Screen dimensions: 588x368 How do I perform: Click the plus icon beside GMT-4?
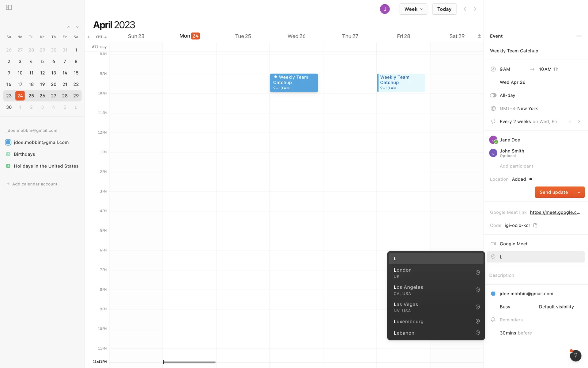pyautogui.click(x=89, y=37)
